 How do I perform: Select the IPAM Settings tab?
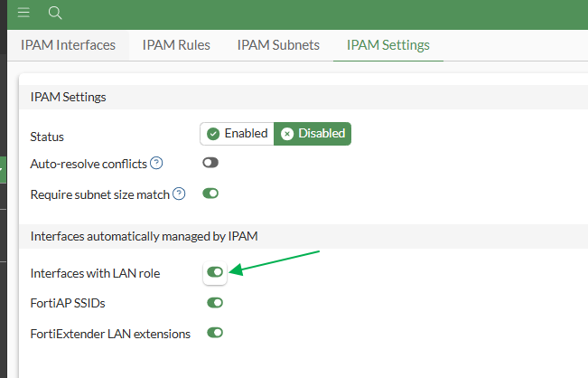[x=388, y=44]
